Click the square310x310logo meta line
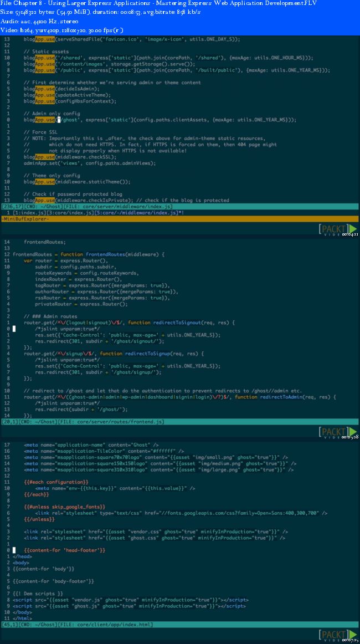Viewport: 360px width, 644px height. point(159,469)
